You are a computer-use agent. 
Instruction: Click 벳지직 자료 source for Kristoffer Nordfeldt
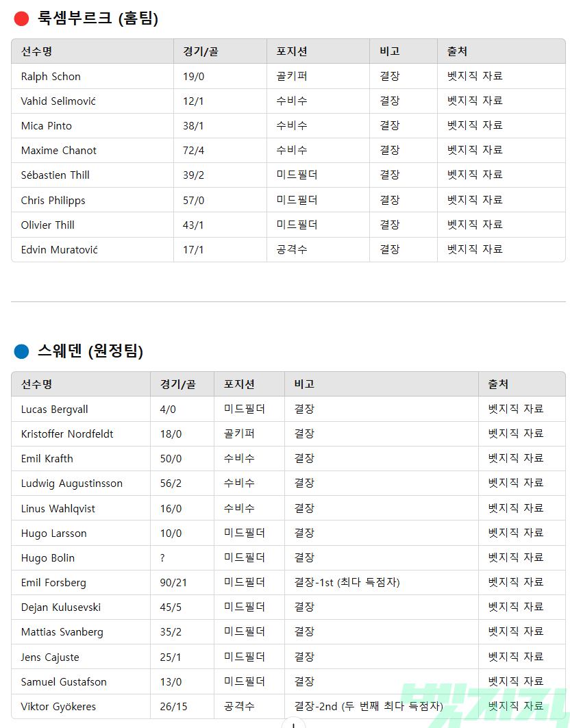516,434
